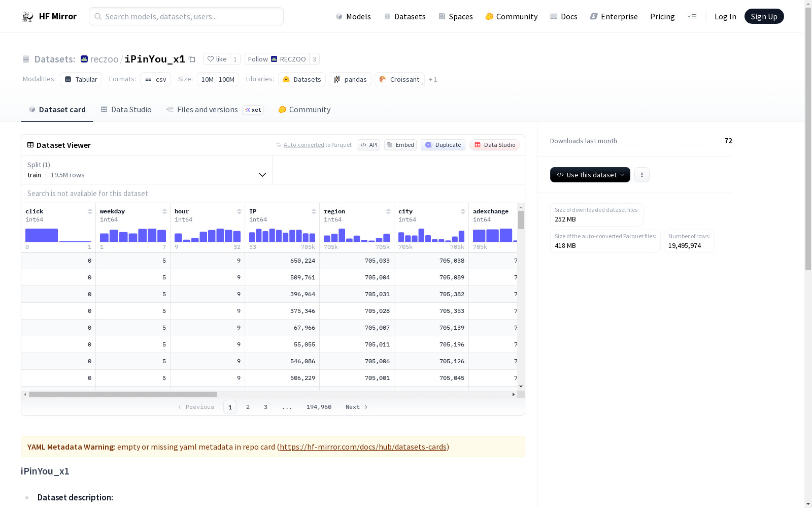812x508 pixels.
Task: Click the pandas library tag
Action: tap(350, 79)
